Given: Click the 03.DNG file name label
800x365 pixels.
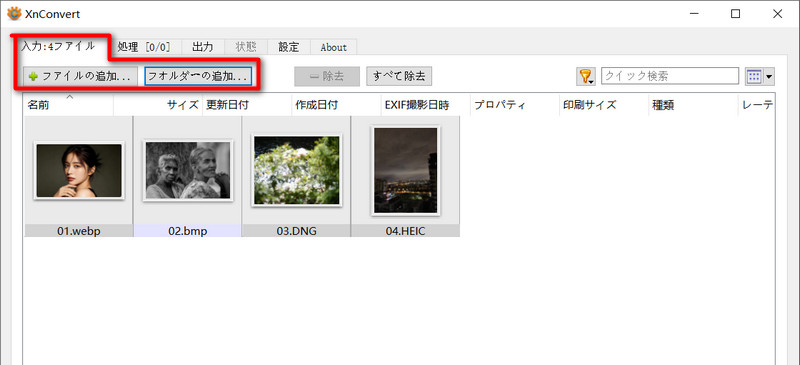Looking at the screenshot, I should (296, 231).
